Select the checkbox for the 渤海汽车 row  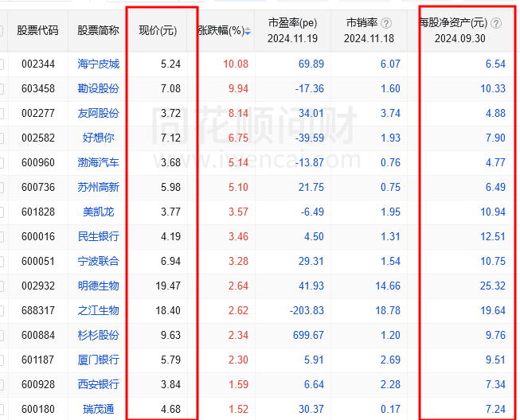2,163
